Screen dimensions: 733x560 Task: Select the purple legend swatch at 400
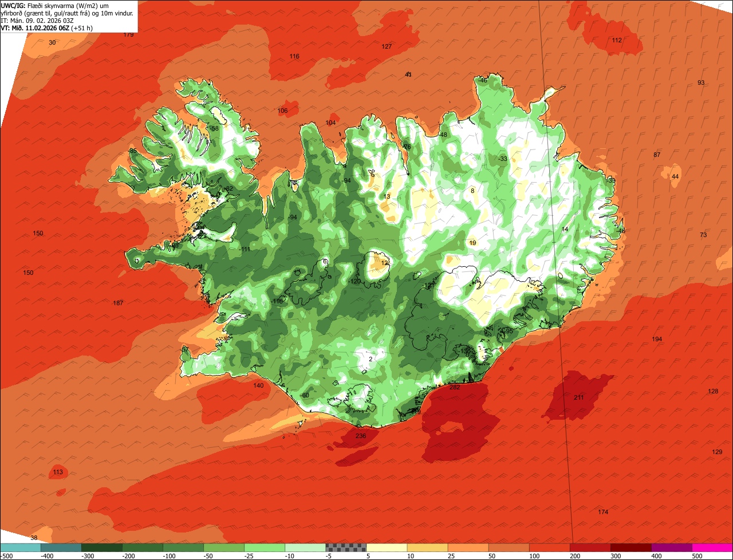(x=672, y=547)
